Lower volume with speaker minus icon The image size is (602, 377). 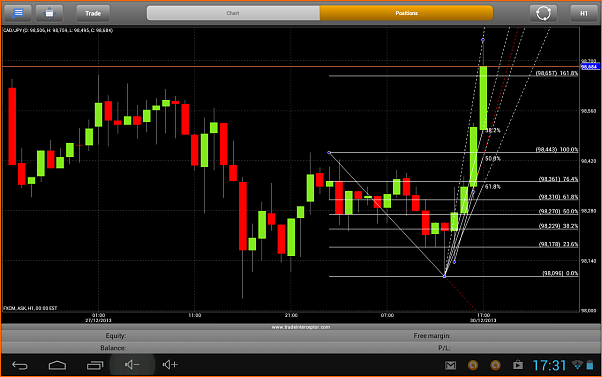(132, 365)
